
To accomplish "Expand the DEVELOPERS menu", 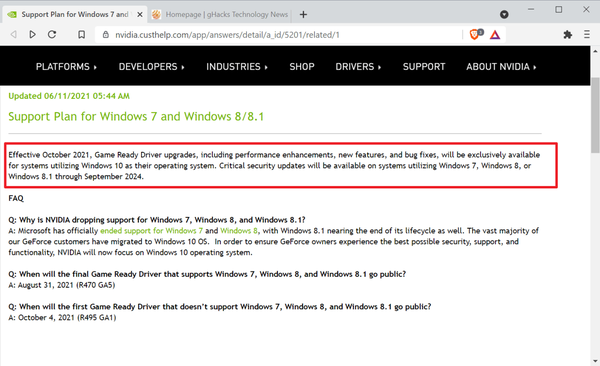I will point(152,67).
